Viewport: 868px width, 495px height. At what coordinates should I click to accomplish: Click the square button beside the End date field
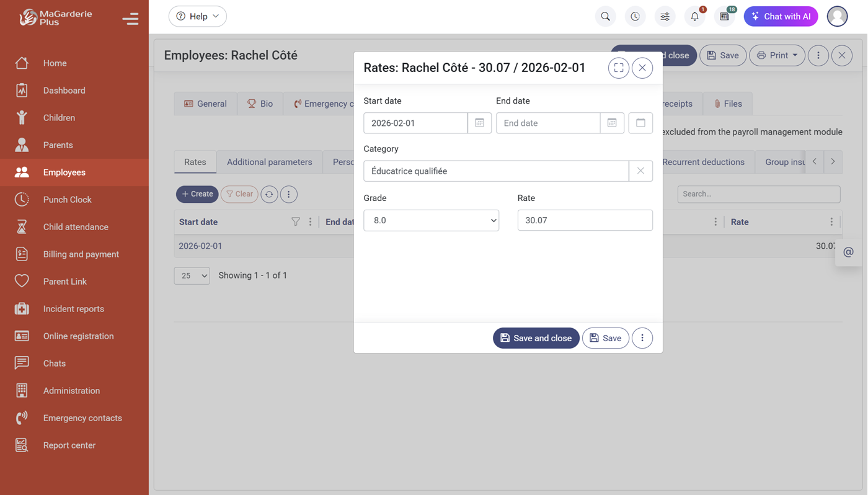[640, 123]
